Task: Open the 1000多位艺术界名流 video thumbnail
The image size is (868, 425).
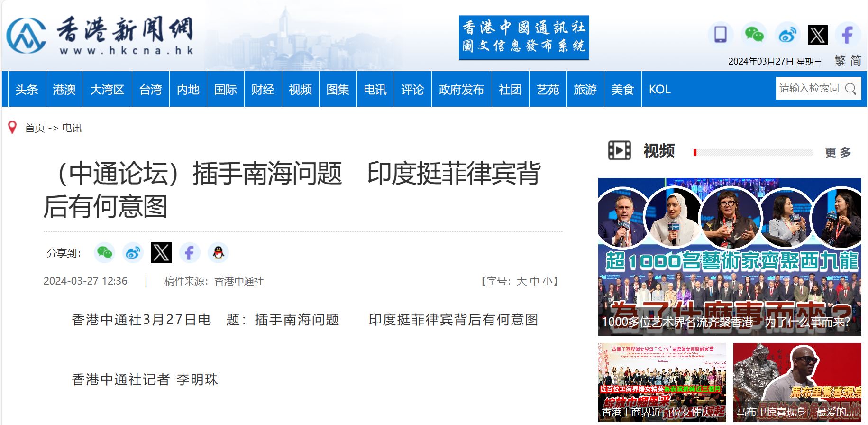Action: pyautogui.click(x=729, y=257)
